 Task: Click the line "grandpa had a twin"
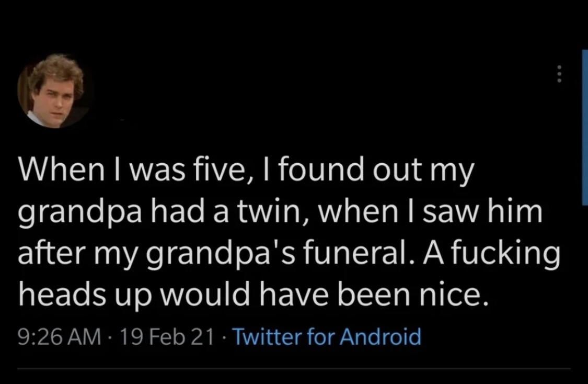coord(280,214)
